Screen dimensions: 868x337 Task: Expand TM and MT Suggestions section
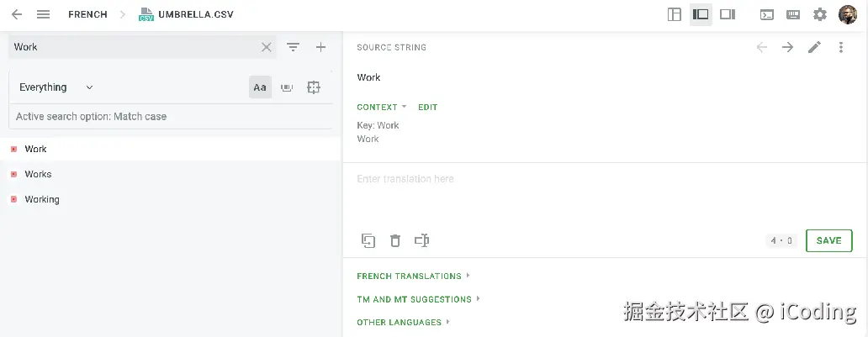pos(418,299)
